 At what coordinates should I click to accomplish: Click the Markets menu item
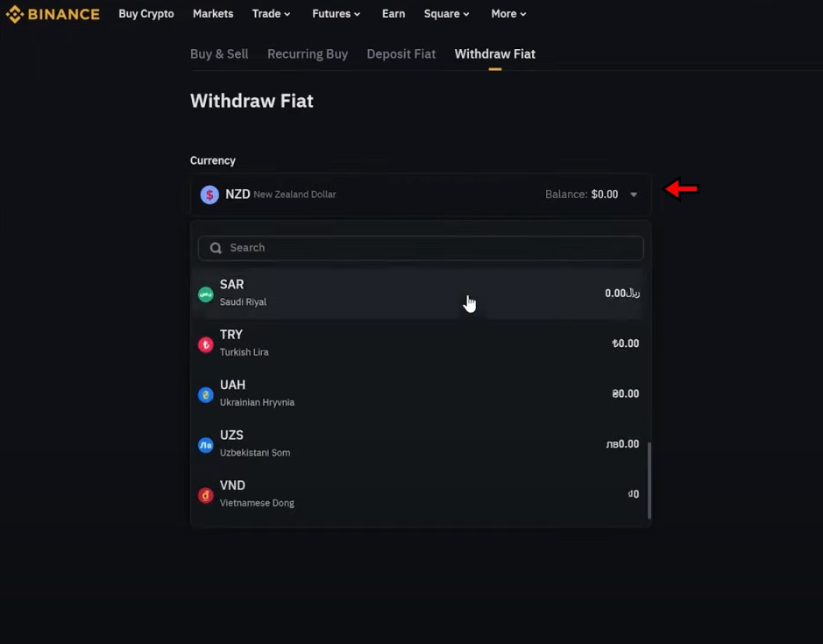tap(213, 13)
